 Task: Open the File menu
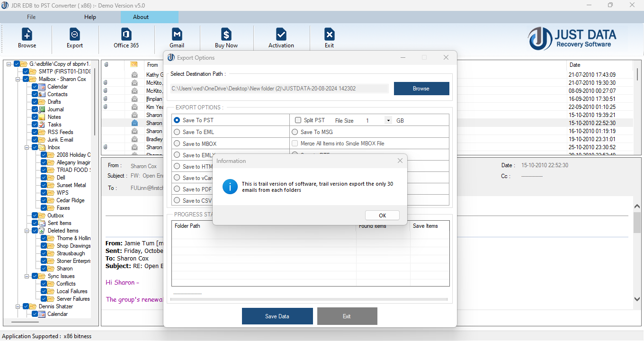31,17
